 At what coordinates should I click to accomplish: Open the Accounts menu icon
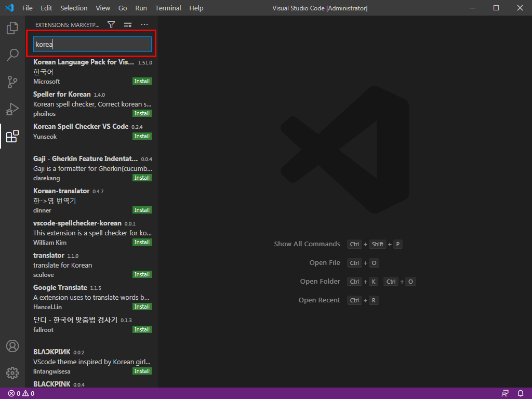pyautogui.click(x=12, y=346)
